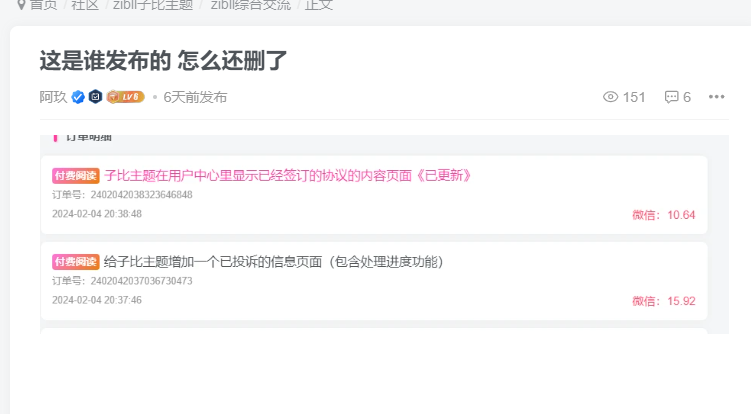The image size is (751, 414).
Task: Open the order 子比主题在用户中心里显示已经签订的协议的内容页面
Action: 288,175
